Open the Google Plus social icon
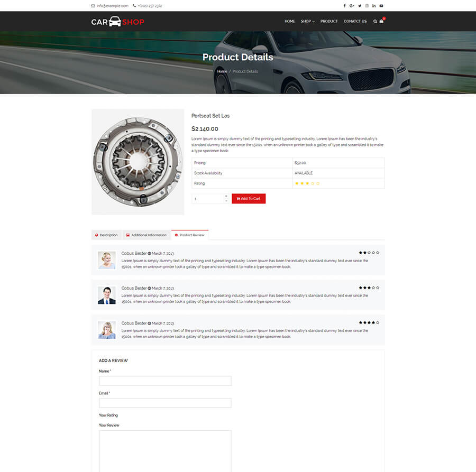Image resolution: width=476 pixels, height=472 pixels. 352,6
